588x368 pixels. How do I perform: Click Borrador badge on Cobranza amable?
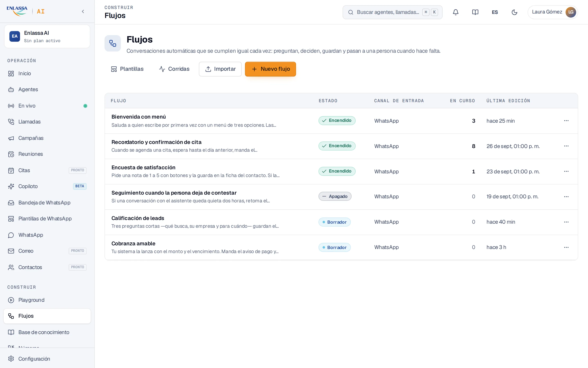coord(334,247)
